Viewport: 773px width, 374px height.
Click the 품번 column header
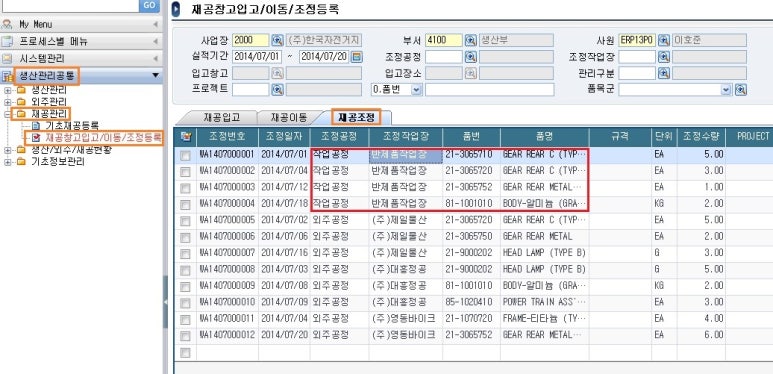[x=471, y=136]
